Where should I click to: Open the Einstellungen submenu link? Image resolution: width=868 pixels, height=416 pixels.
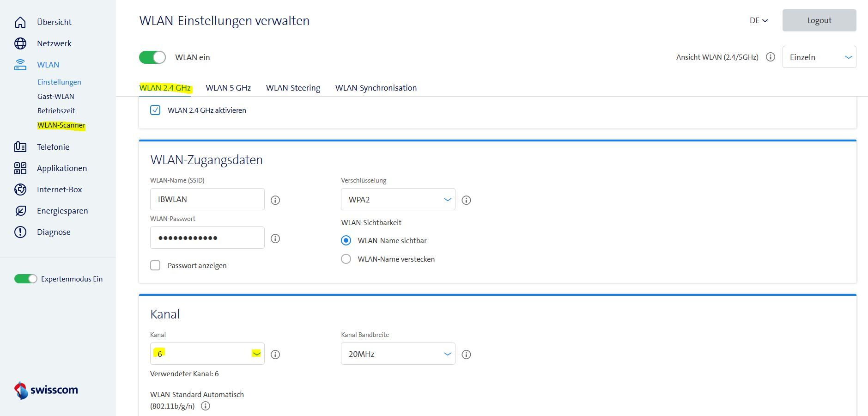[x=59, y=82]
